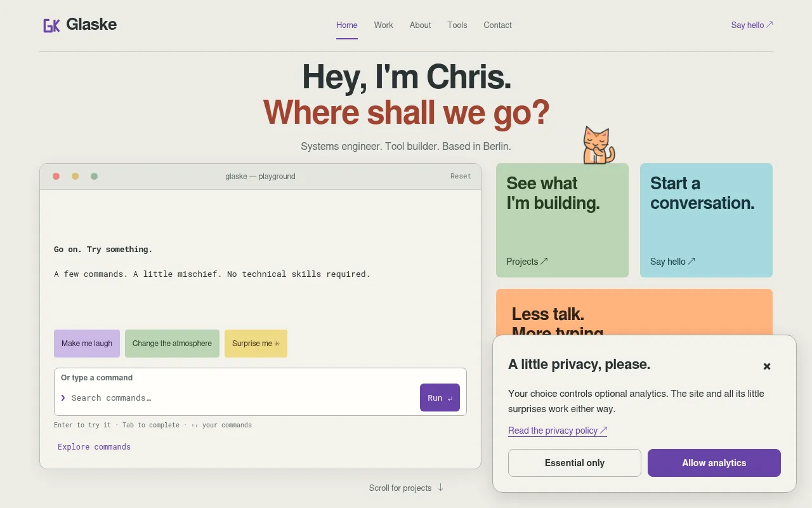
Task: Click 'Go on. Try something.' terminal text
Action: [103, 250]
